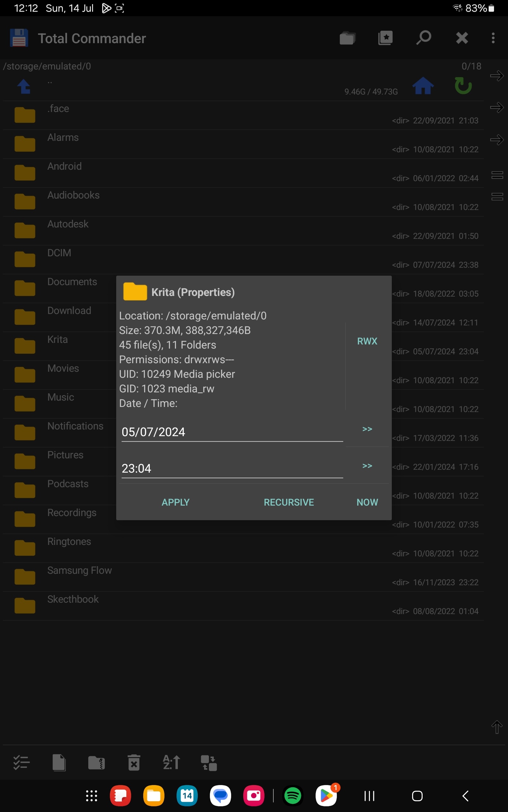Select the Alarms folder icon

point(25,144)
